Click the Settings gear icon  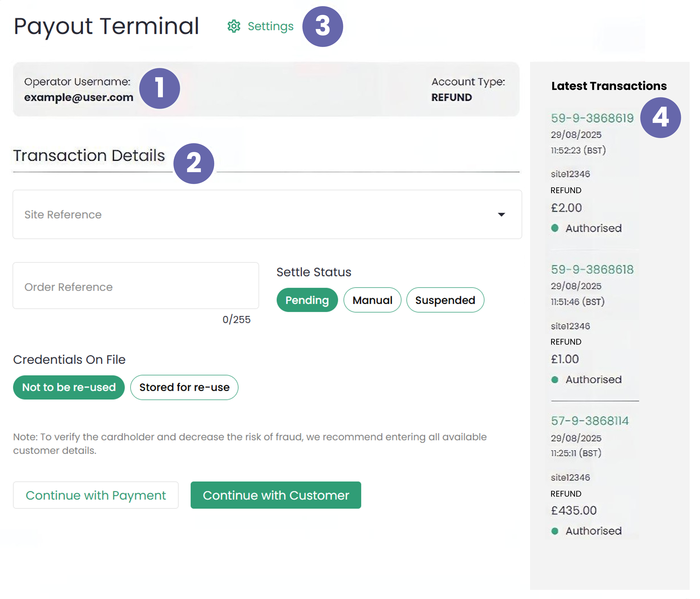pos(233,26)
